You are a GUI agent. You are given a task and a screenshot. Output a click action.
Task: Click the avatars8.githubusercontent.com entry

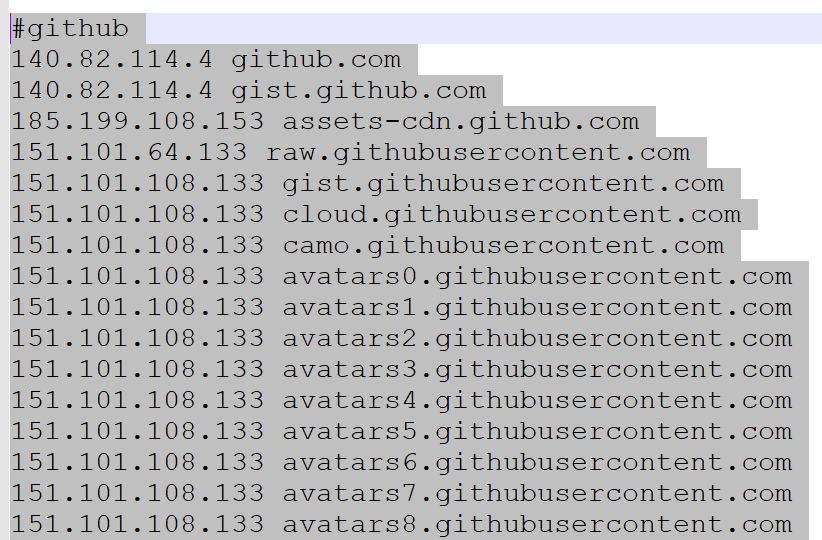point(537,524)
